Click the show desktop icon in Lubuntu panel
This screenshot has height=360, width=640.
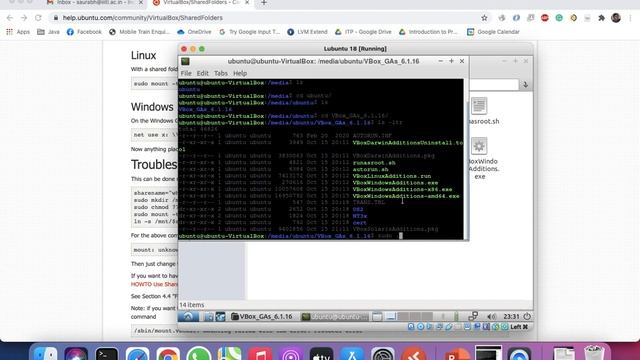click(x=377, y=316)
